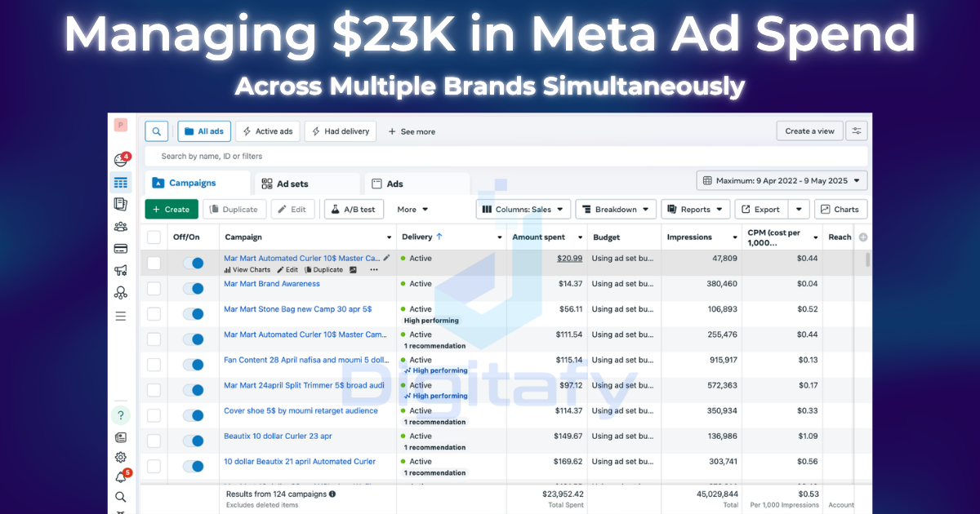Select the All ads filter
Image resolution: width=980 pixels, height=514 pixels.
click(204, 131)
